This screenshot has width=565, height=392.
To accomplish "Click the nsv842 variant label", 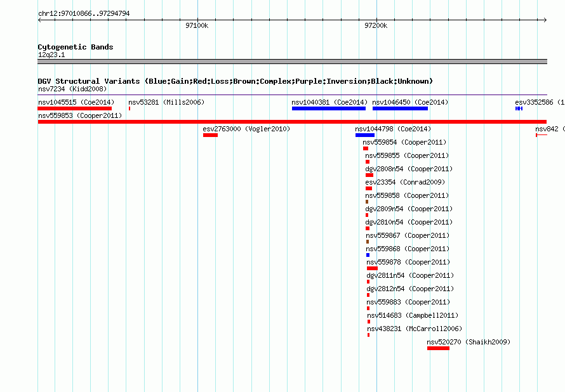I will click(x=550, y=129).
